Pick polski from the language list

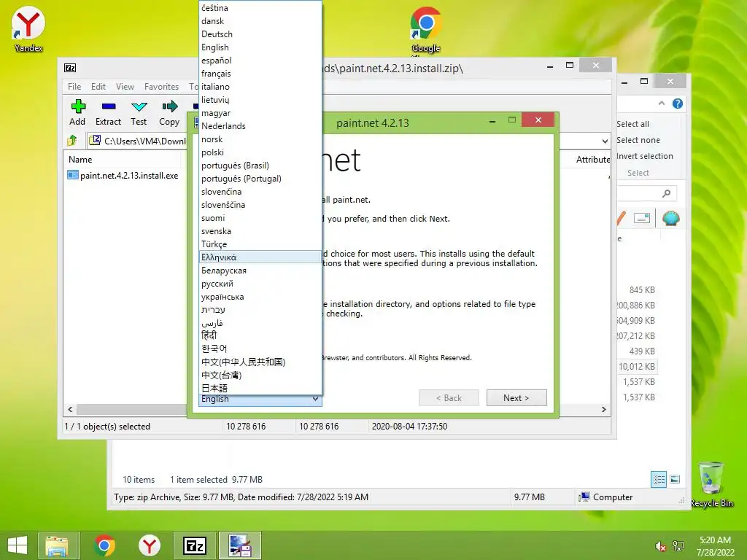click(260, 152)
